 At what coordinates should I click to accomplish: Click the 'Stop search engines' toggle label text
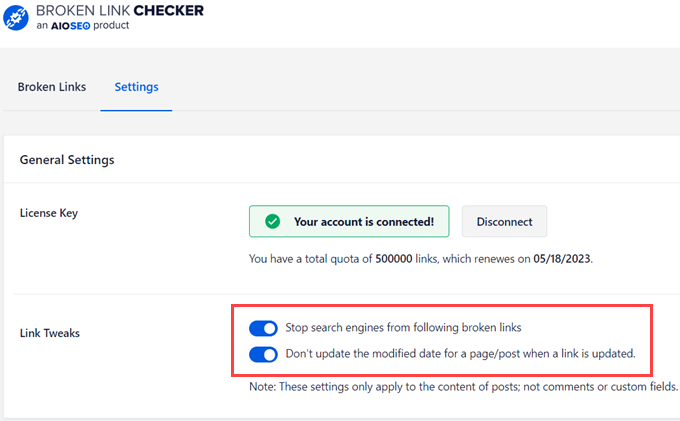coord(403,328)
